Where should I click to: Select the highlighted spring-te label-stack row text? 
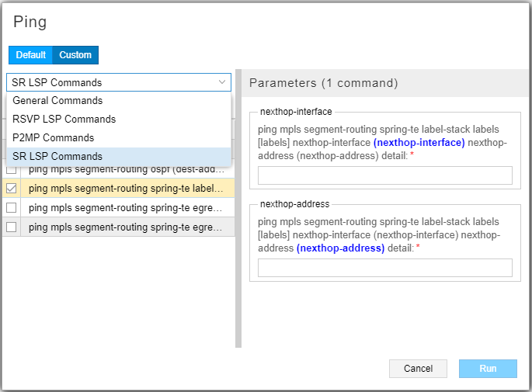coord(127,188)
